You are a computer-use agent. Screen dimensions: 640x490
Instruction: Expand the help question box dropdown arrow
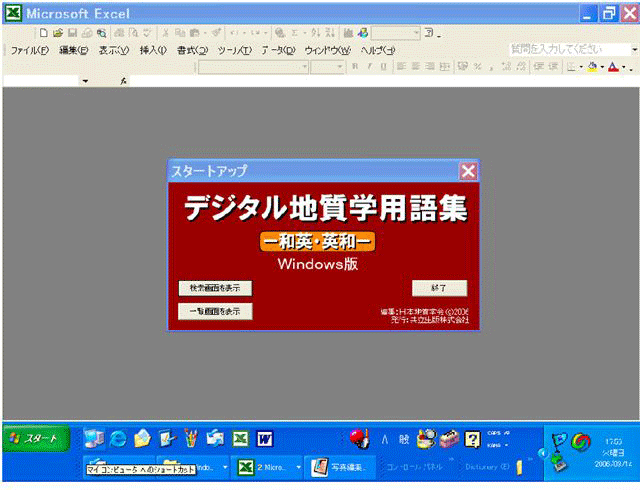(635, 49)
